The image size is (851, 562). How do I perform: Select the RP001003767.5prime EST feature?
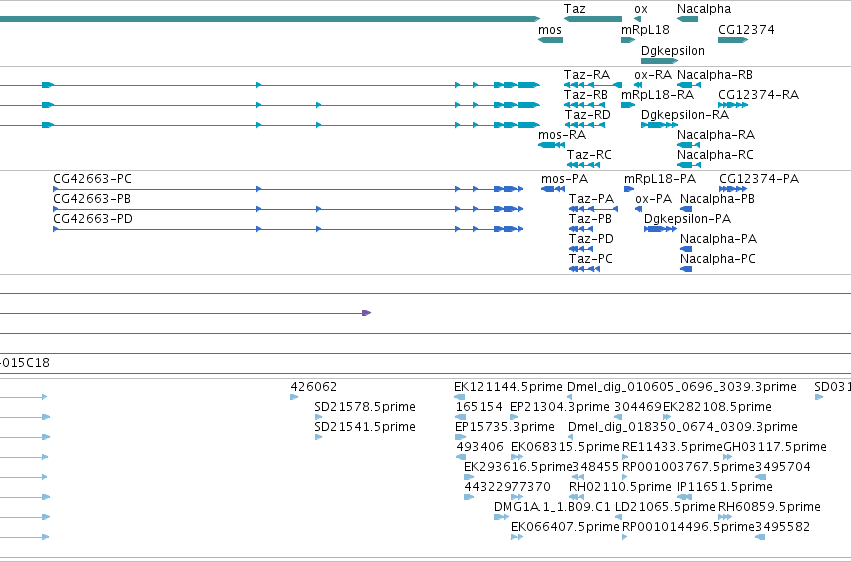tap(625, 477)
